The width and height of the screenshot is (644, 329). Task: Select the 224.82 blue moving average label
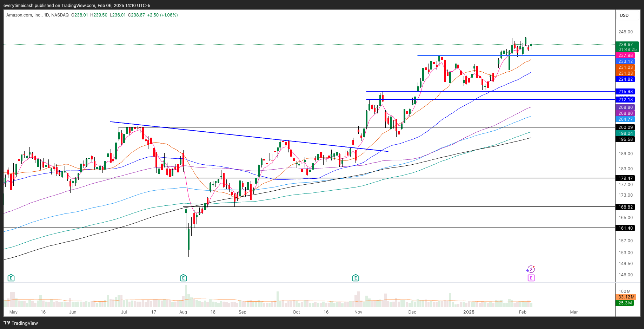(625, 79)
